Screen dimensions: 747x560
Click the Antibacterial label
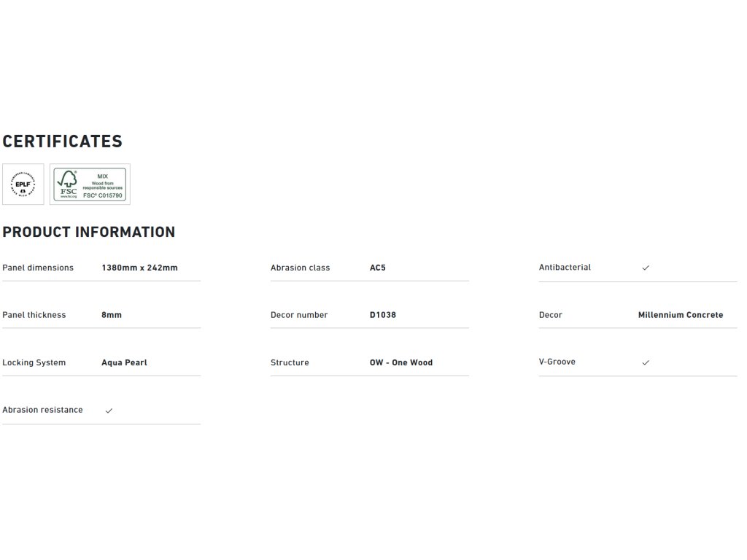[x=565, y=268]
